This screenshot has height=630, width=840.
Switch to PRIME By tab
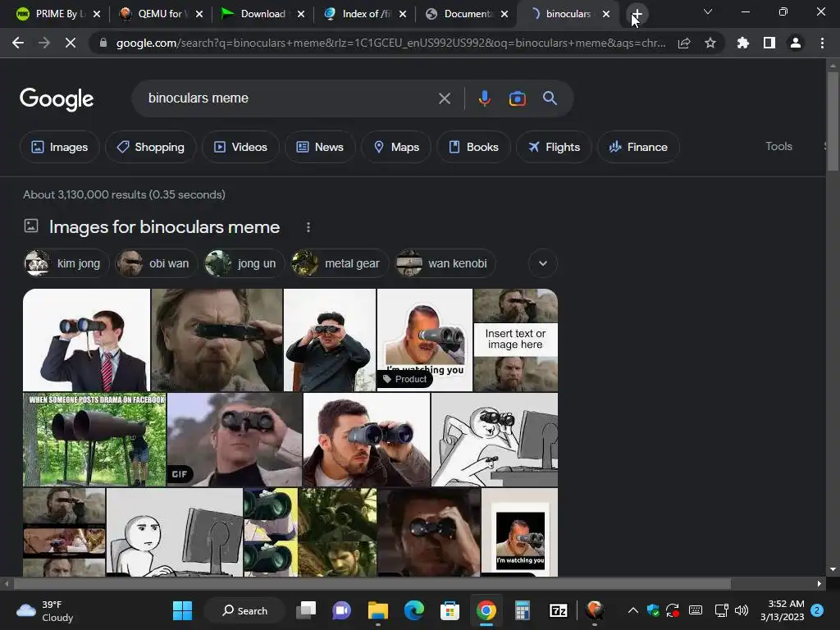pos(57,14)
